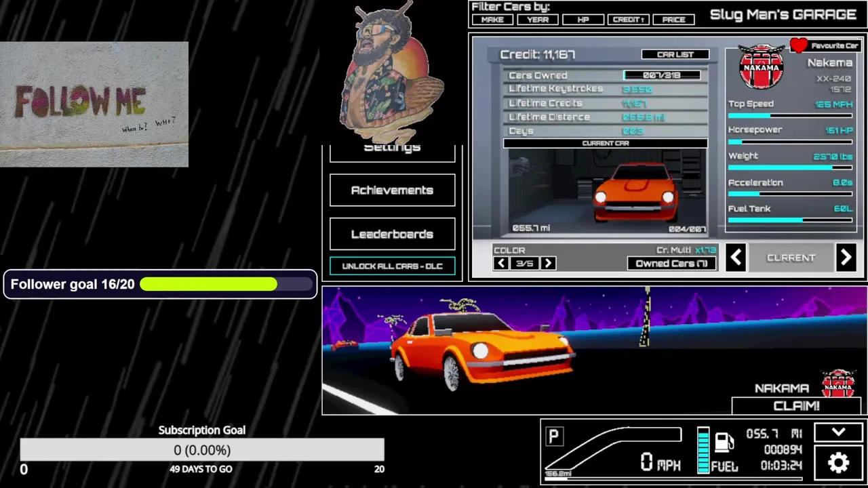Click the FOLLOW ME graffiti image
Viewport: 868px width, 488px height.
coord(94,104)
